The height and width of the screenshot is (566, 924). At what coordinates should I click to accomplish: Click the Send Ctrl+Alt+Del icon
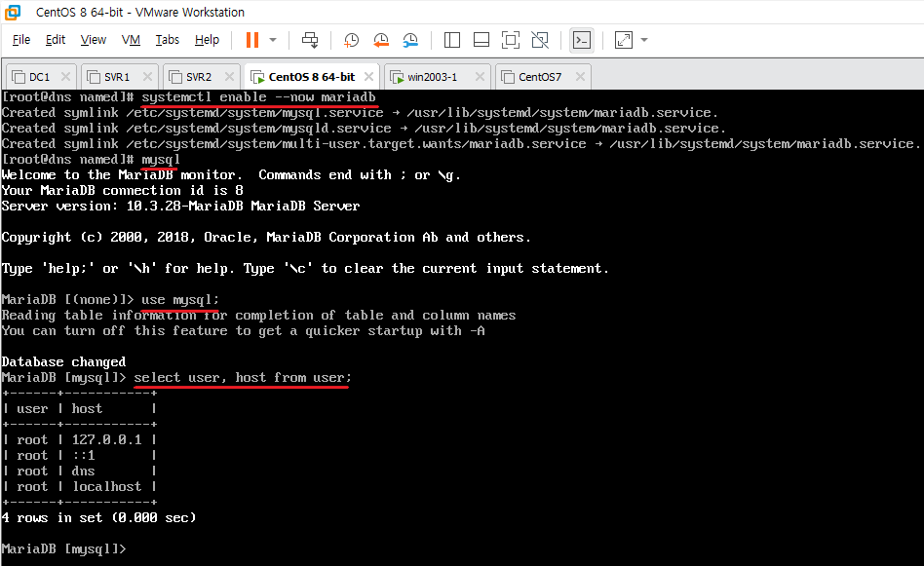(310, 40)
